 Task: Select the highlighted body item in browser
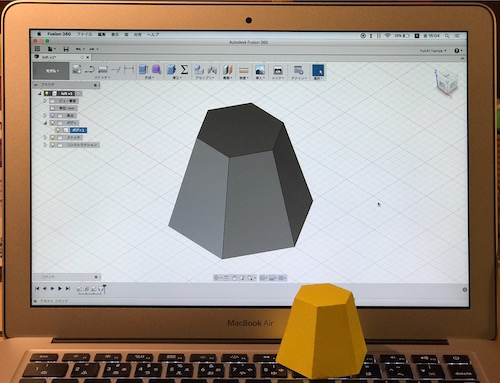pos(78,130)
